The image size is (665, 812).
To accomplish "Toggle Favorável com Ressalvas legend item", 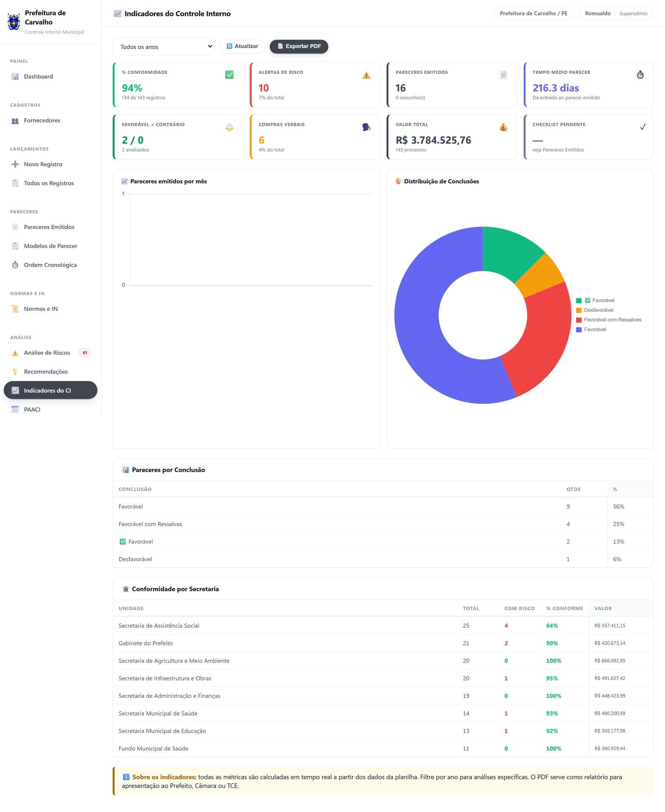I will 609,320.
